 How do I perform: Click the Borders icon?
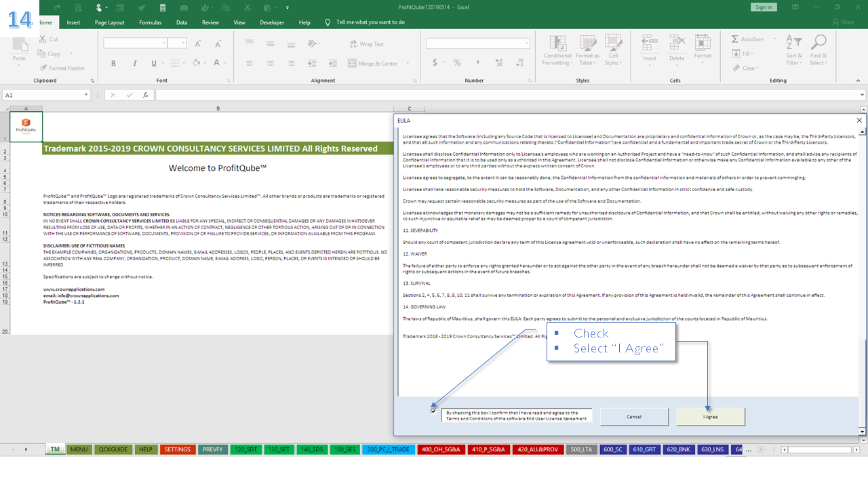(175, 64)
